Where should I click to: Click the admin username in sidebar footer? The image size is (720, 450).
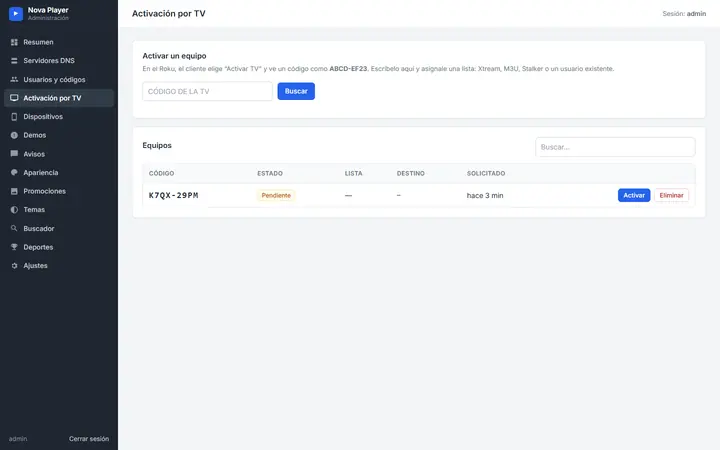pyautogui.click(x=18, y=439)
